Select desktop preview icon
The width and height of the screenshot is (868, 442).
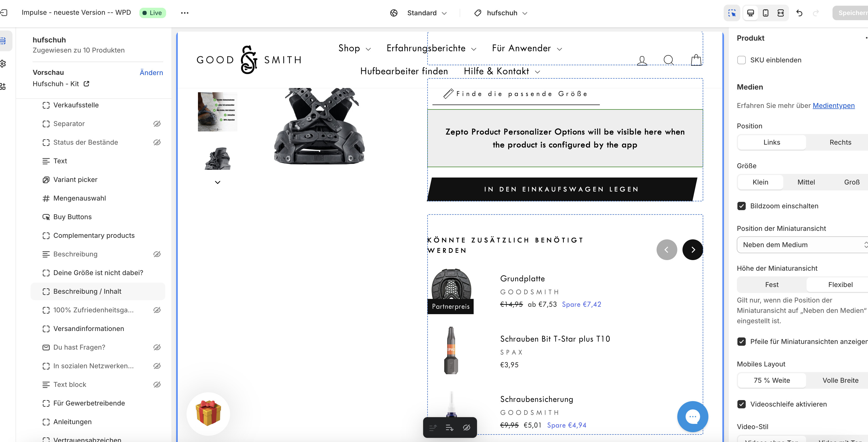(750, 13)
